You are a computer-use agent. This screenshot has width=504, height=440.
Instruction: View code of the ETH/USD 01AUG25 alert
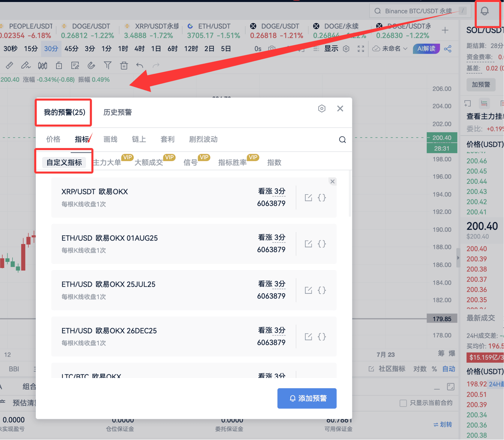pos(322,244)
